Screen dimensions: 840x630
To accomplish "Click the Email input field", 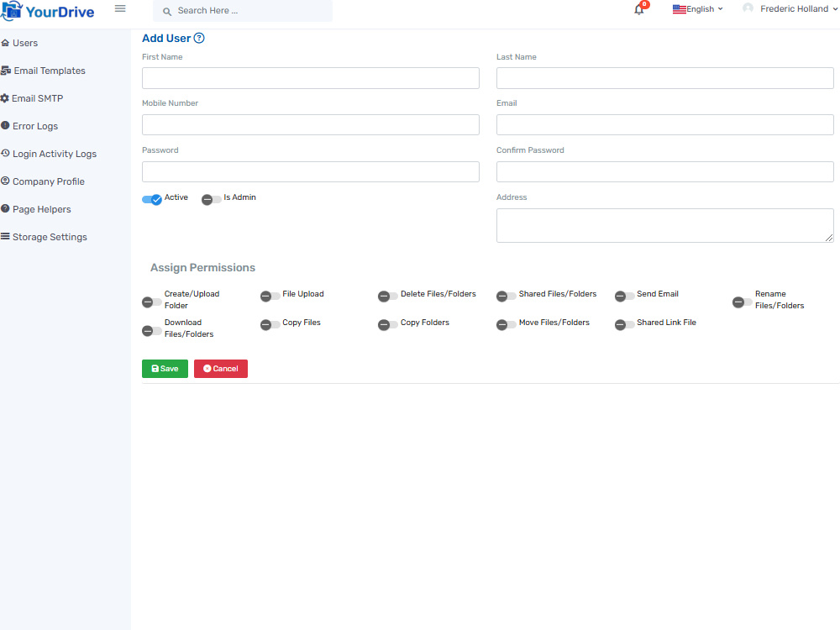I will [x=664, y=125].
